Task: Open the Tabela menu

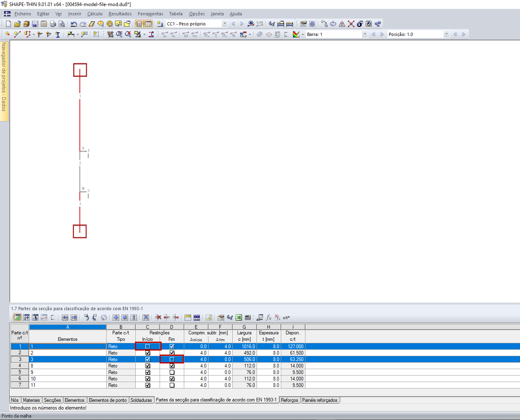Action: 176,14
